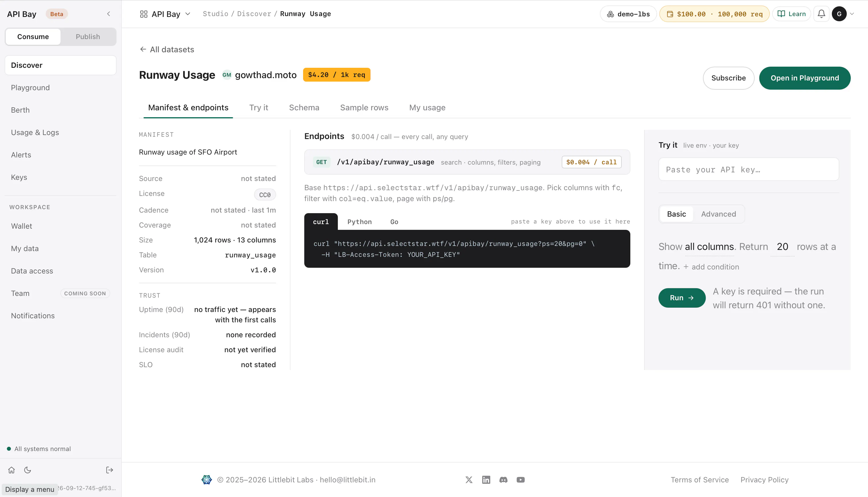Open the Sample rows tab
The image size is (868, 497).
[364, 107]
